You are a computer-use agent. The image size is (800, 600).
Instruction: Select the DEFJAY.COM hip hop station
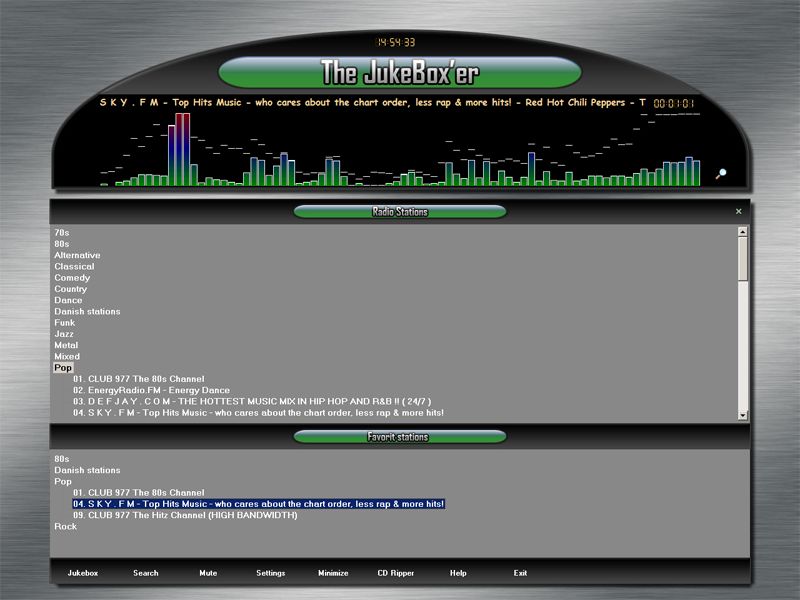(x=252, y=401)
